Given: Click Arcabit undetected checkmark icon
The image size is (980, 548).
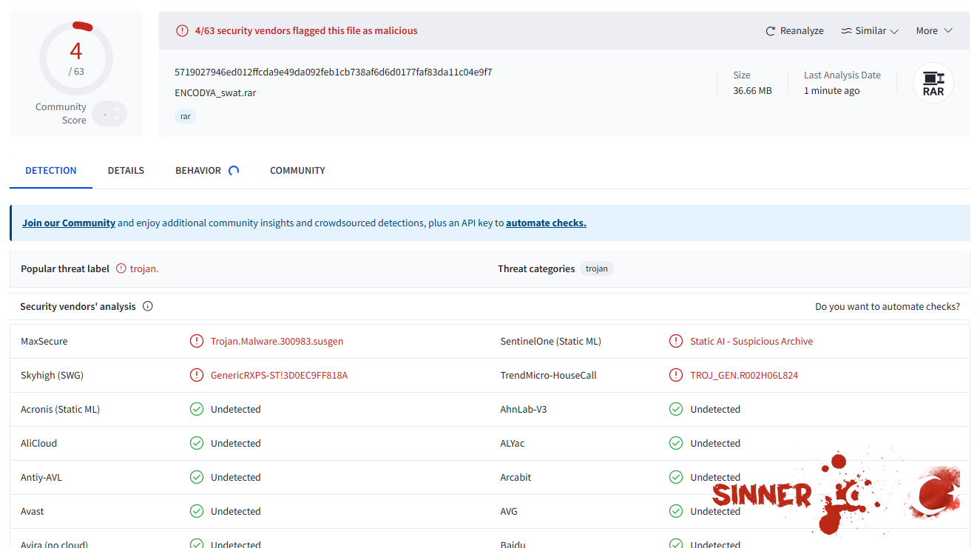Looking at the screenshot, I should [676, 478].
